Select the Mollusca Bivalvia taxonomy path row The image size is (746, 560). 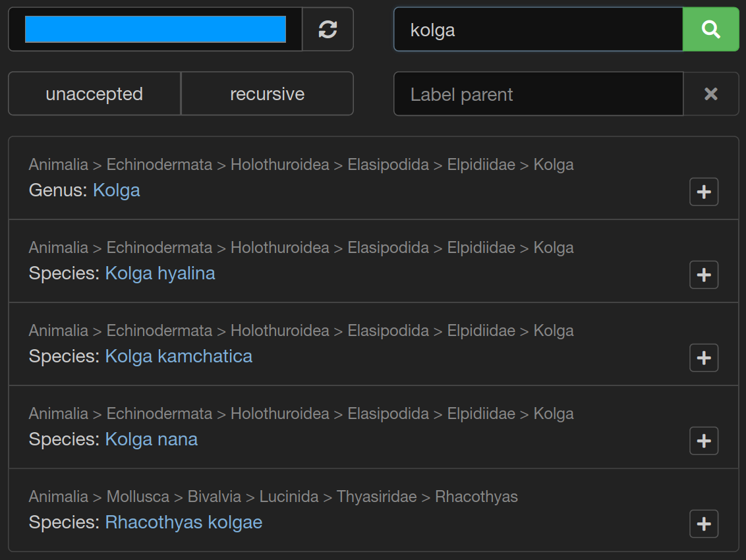point(273,497)
